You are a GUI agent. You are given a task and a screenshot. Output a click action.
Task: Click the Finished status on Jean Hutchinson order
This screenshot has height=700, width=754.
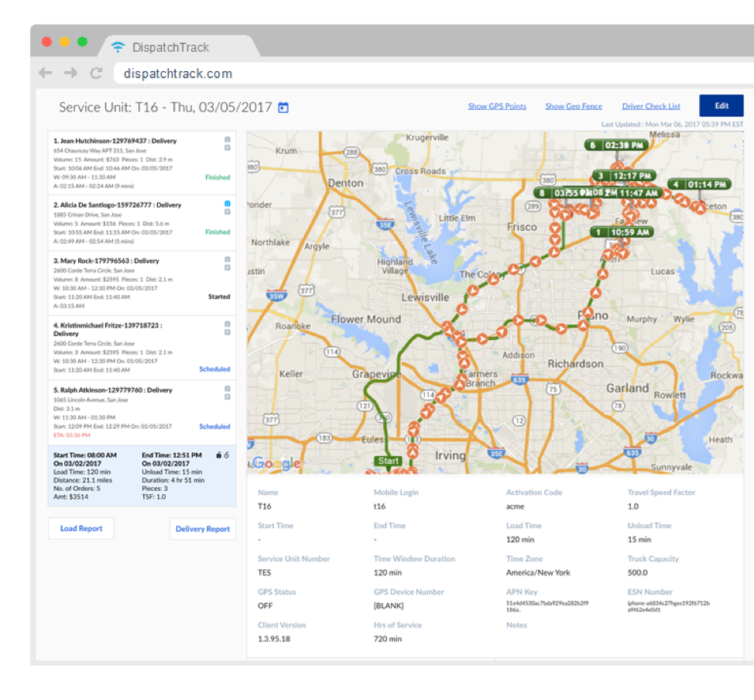pyautogui.click(x=218, y=177)
